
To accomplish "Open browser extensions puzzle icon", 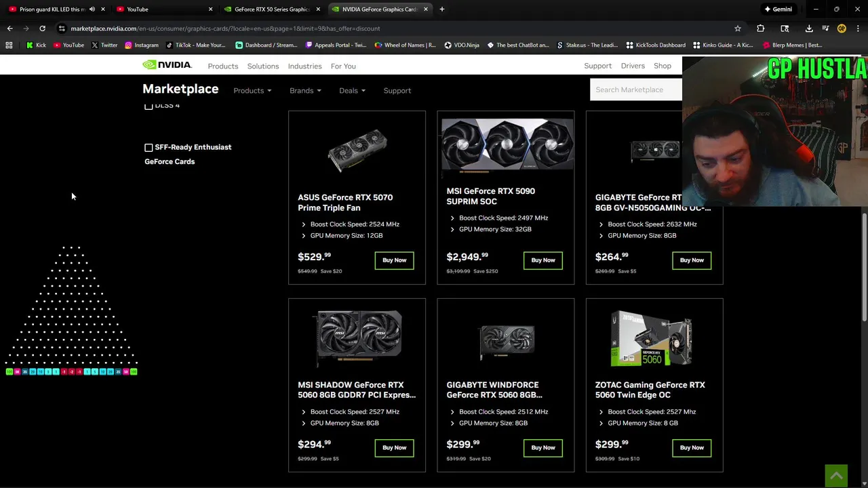I will [760, 28].
